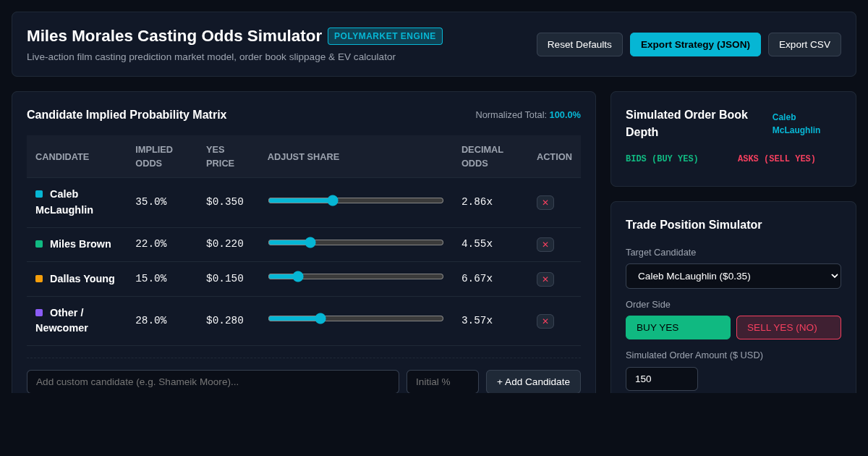This screenshot has height=456, width=868.
Task: Click Export Strategy (JSON) button
Action: (695, 44)
